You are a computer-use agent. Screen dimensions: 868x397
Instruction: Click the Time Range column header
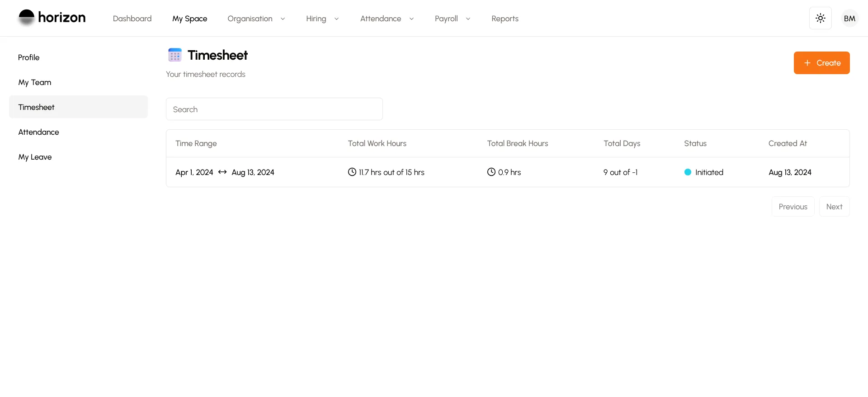(x=196, y=143)
